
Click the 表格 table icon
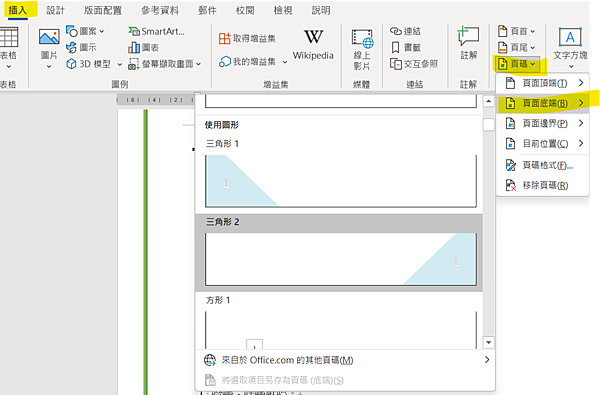pyautogui.click(x=8, y=37)
